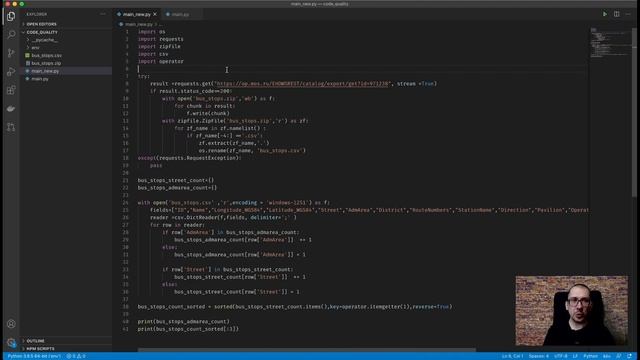Place cursor on line 1 'import os'
640x360 pixels.
151,31
